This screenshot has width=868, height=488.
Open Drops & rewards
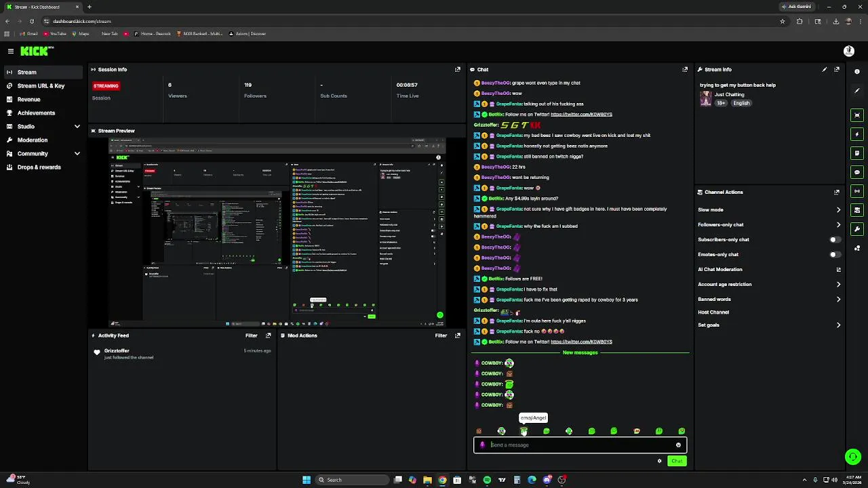tap(43, 167)
